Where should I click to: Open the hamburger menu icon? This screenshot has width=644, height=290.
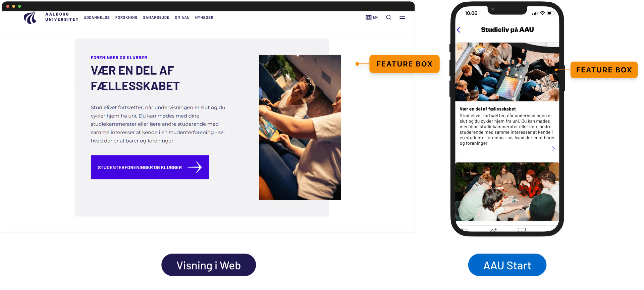click(402, 17)
